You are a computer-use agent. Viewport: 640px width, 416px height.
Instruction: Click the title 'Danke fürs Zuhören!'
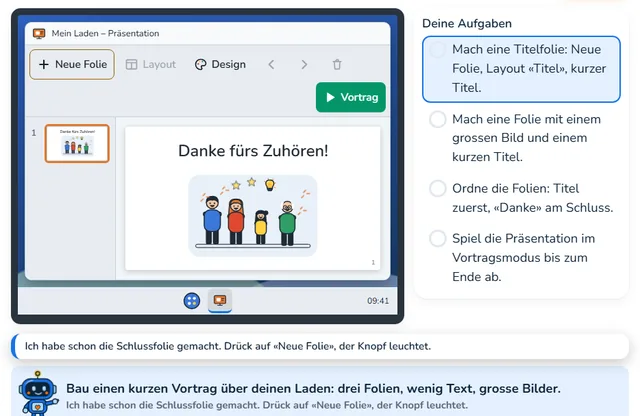coord(253,151)
